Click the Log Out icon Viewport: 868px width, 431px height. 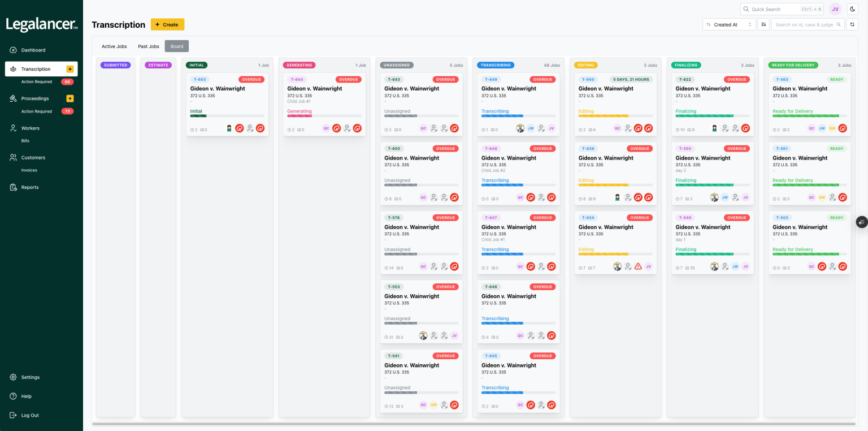click(13, 415)
